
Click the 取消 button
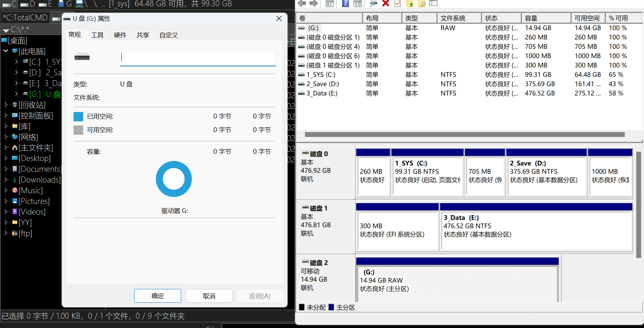pos(209,296)
